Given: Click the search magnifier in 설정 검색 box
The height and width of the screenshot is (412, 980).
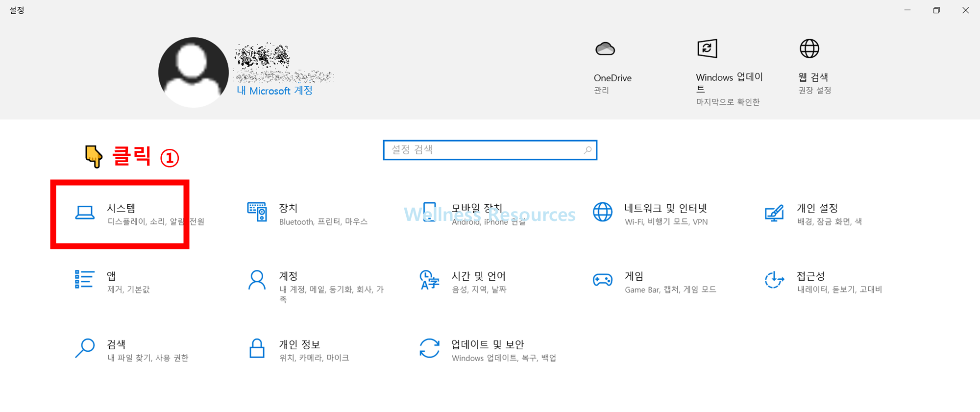Looking at the screenshot, I should pos(588,150).
